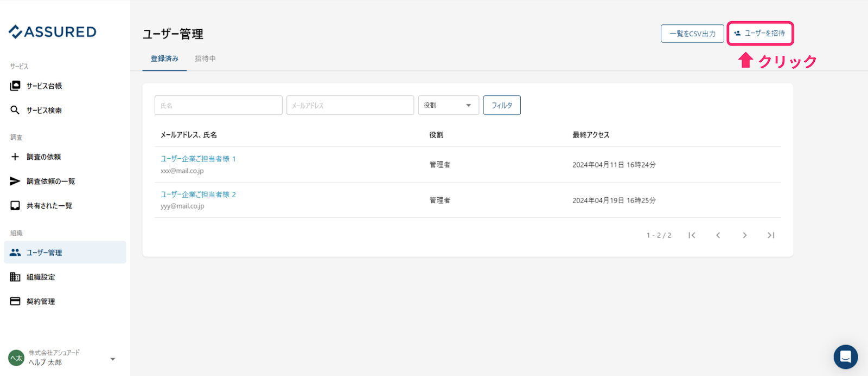Click the ユーザー管理 page title

(173, 34)
